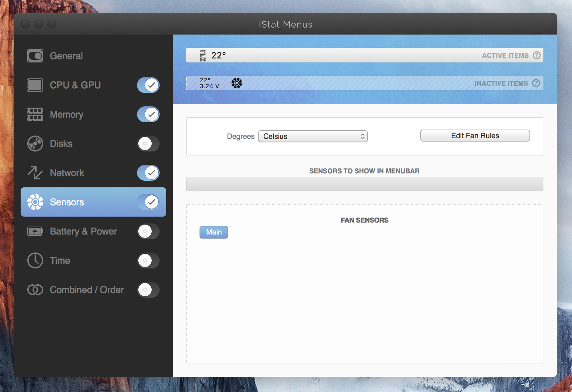Switch to the Network section
This screenshot has width=572, height=392.
67,173
